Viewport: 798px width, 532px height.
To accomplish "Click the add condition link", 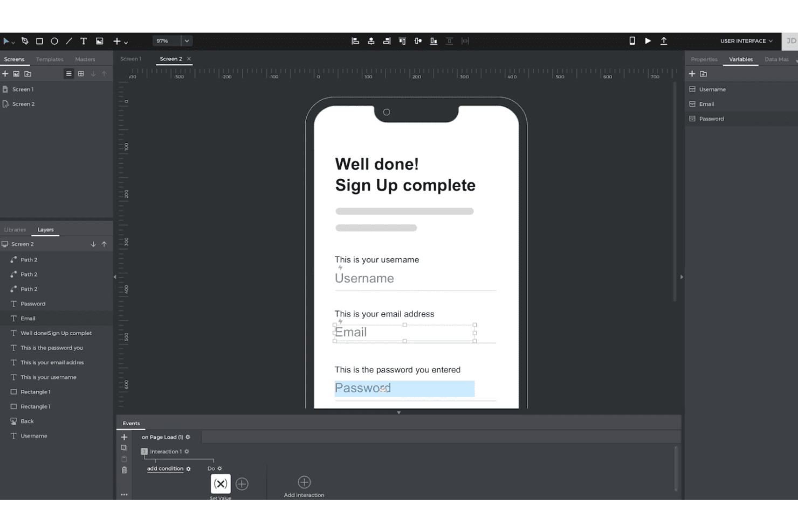I will pyautogui.click(x=165, y=468).
